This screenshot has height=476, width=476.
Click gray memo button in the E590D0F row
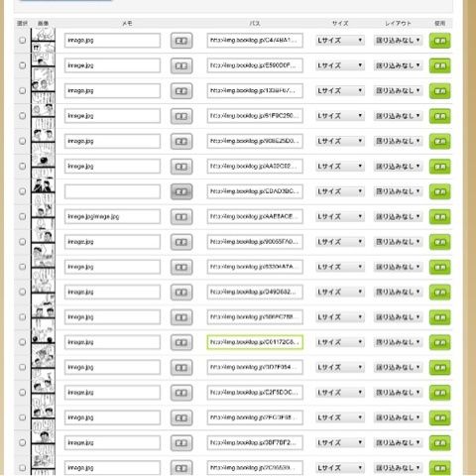181,65
